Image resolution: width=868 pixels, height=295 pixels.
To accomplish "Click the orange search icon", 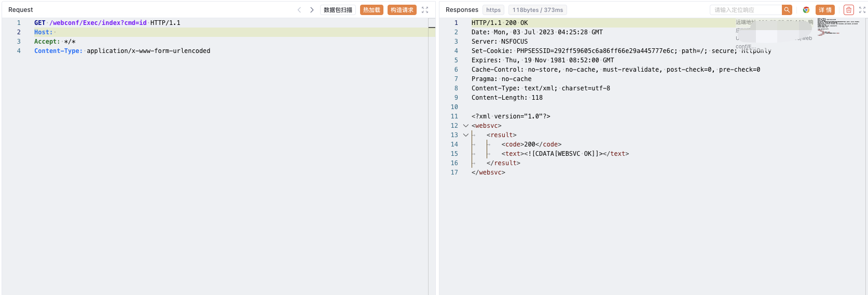I will pos(787,10).
